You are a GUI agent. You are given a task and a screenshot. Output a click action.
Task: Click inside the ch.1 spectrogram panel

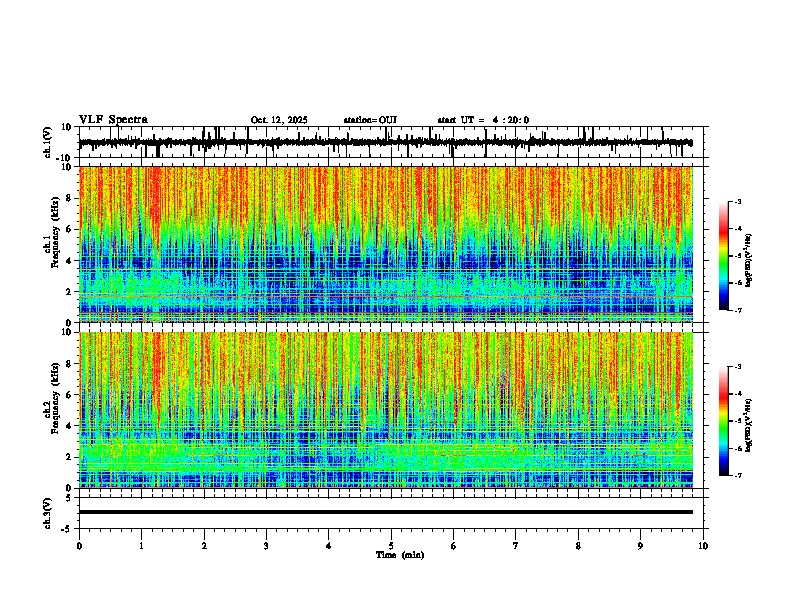[x=386, y=244]
